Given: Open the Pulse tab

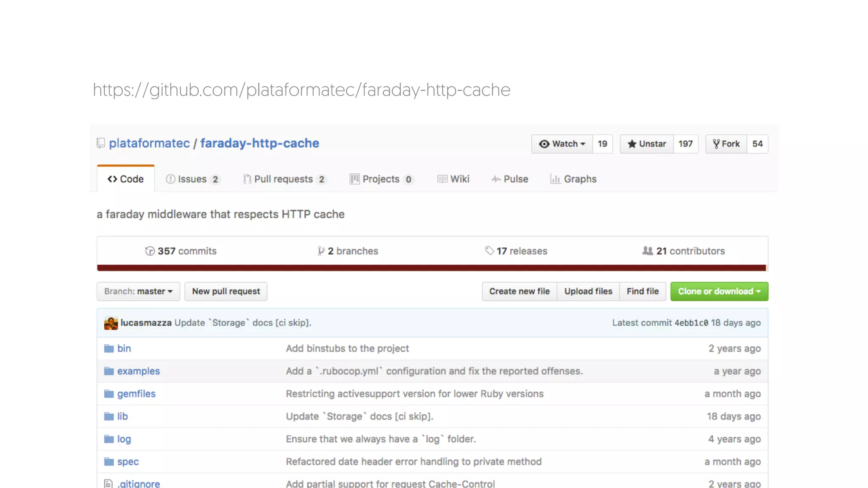Looking at the screenshot, I should click(x=510, y=179).
